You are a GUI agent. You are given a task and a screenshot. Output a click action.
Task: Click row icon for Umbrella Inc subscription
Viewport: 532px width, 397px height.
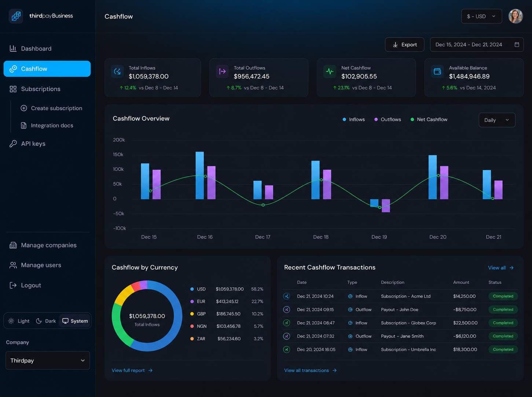[287, 349]
